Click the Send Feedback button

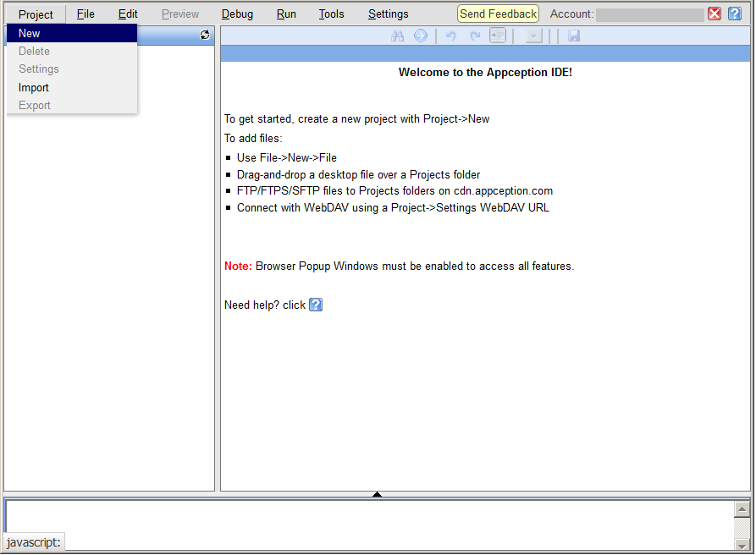click(x=498, y=14)
